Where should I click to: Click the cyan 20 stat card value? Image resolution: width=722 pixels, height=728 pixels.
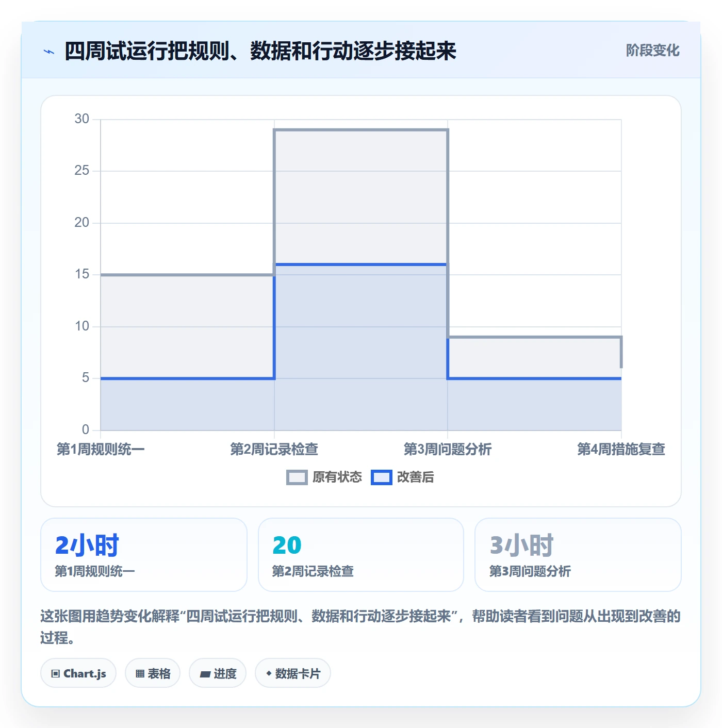(x=287, y=545)
